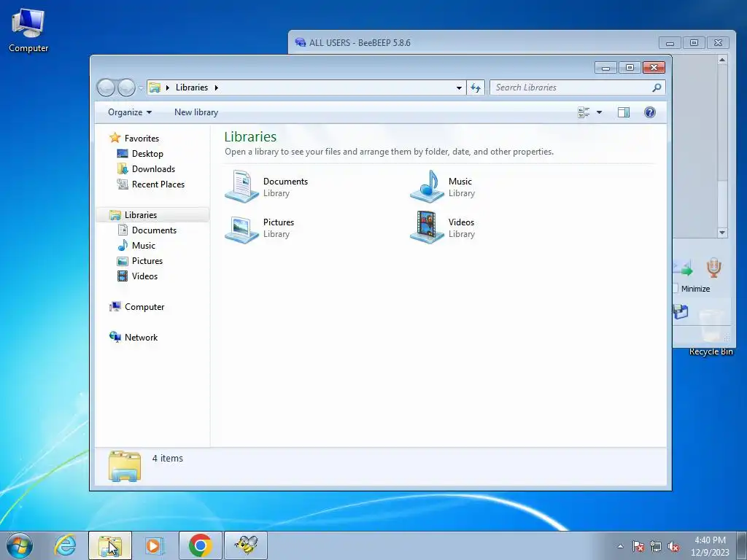This screenshot has width=747, height=560.
Task: Open the Videos library in main pane
Action: point(443,227)
